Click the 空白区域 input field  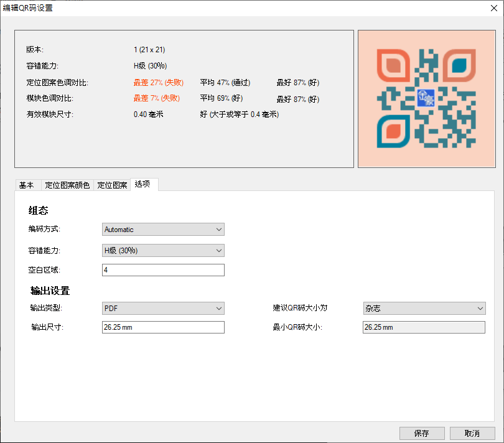click(x=163, y=270)
